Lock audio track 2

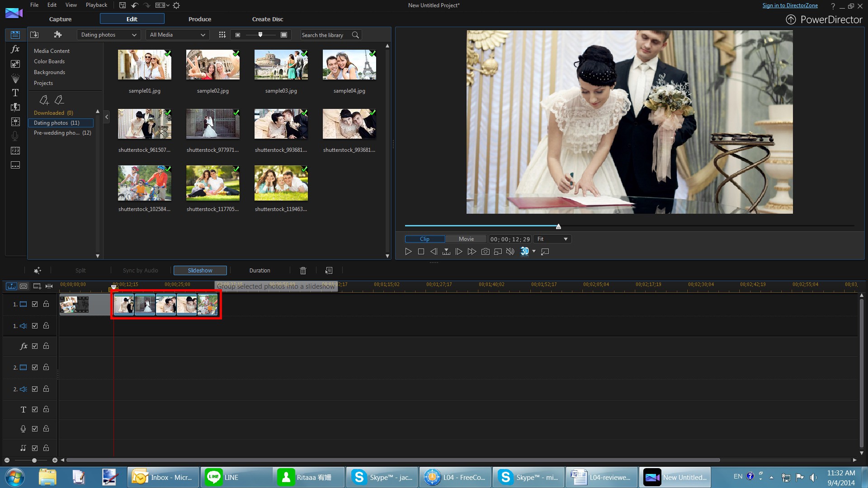tap(46, 389)
